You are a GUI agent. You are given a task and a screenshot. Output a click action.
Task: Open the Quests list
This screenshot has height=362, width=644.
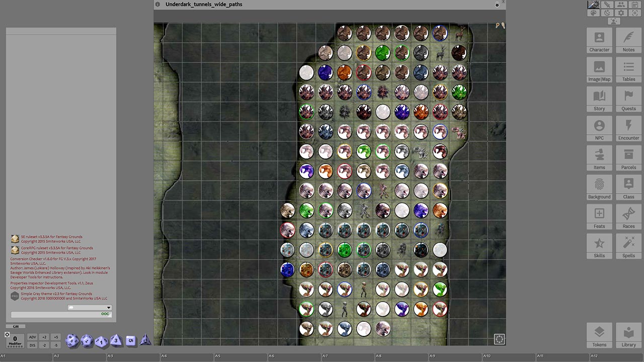628,99
